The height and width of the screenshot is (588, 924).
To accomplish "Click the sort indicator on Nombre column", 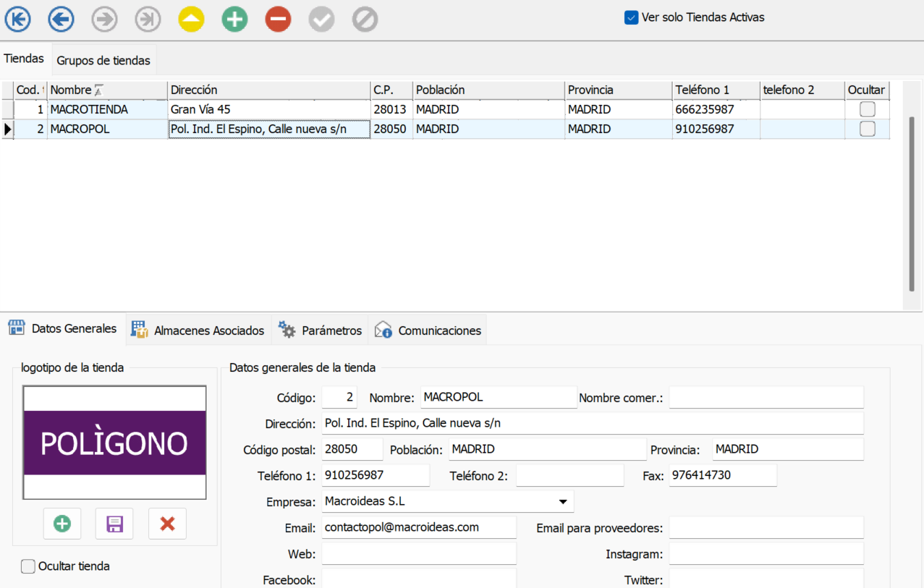I will coord(99,90).
